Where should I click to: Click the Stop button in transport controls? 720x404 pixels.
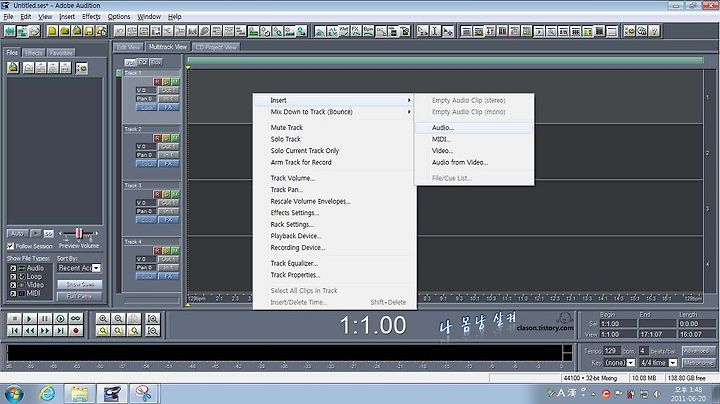click(14, 318)
